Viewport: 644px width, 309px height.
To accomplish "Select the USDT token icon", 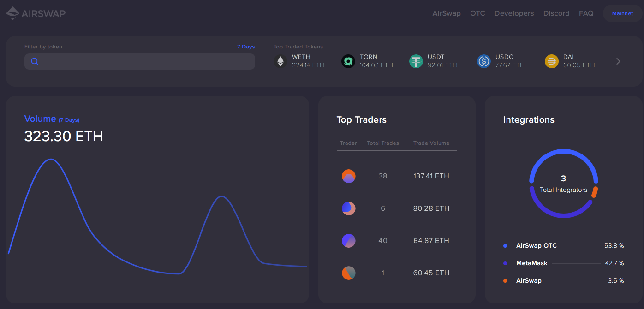I will point(416,61).
